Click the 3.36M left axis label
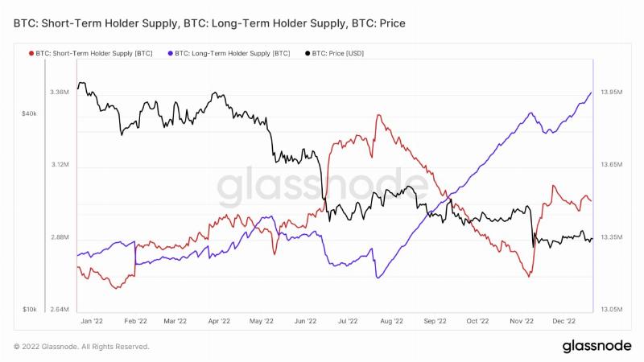This screenshot has height=362, width=644. [60, 92]
